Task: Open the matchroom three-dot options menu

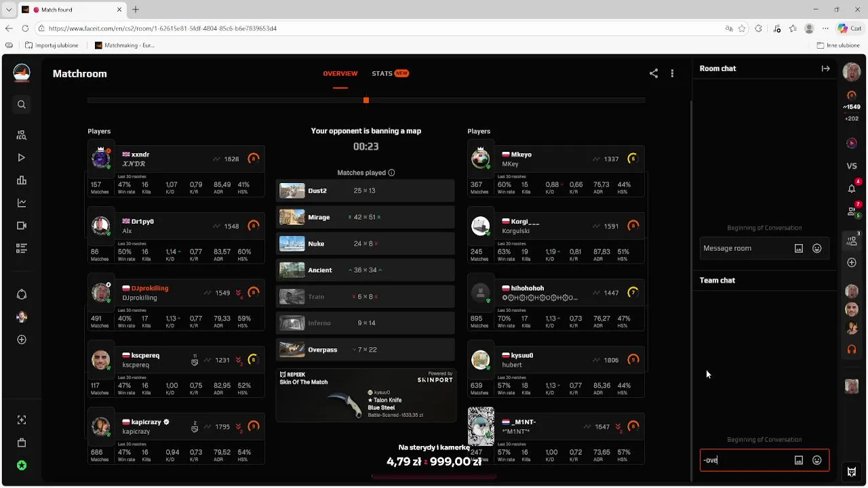Action: (672, 73)
